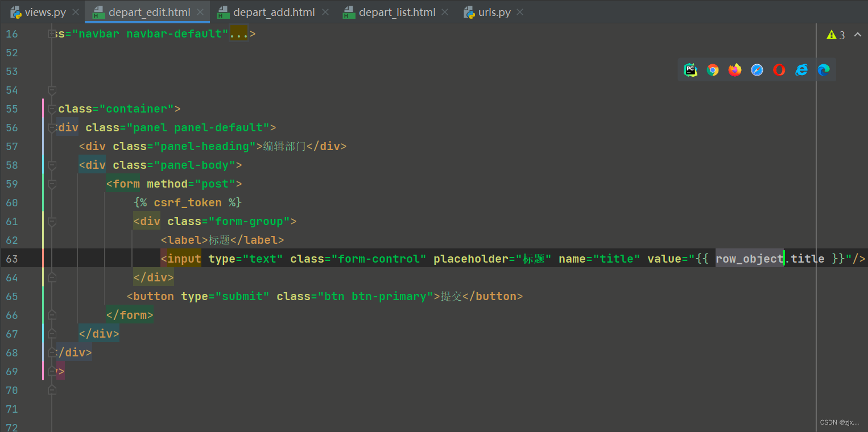Open page in Edge browser
This screenshot has width=868, height=432.
tap(824, 70)
